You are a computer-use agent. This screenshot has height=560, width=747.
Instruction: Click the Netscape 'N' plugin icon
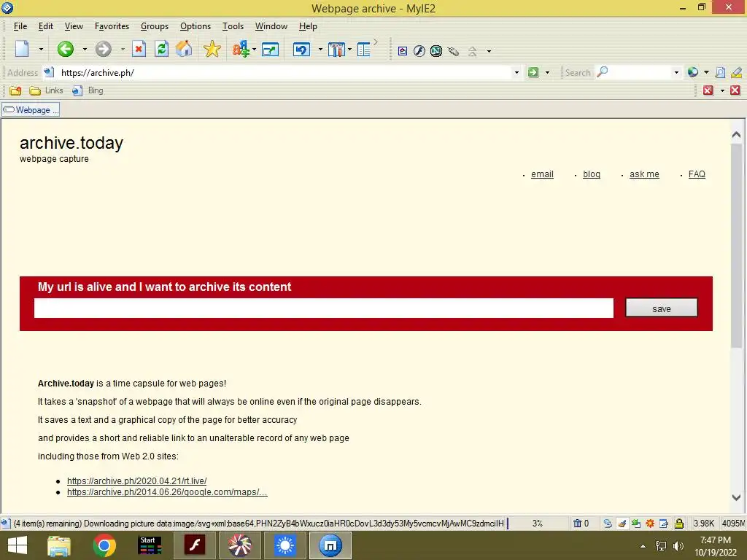click(436, 51)
